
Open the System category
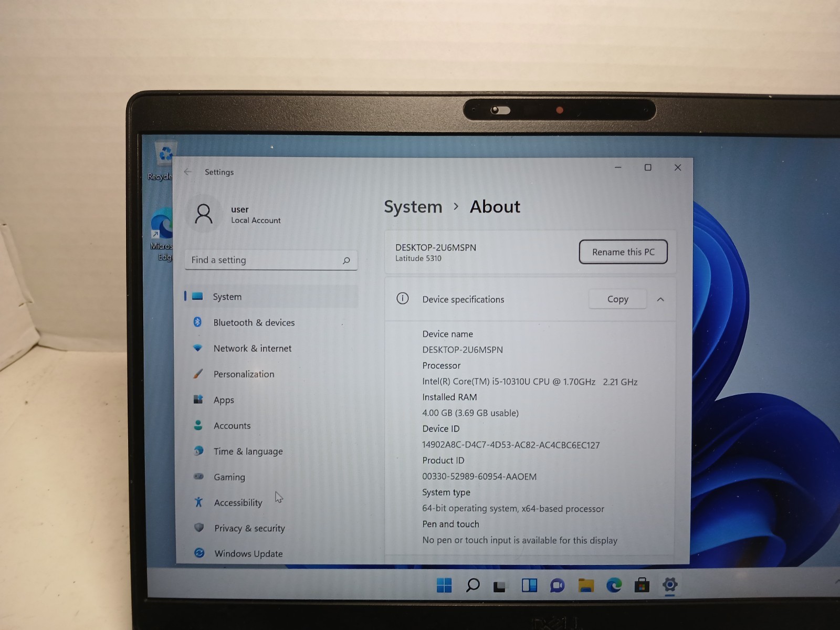(x=271, y=297)
